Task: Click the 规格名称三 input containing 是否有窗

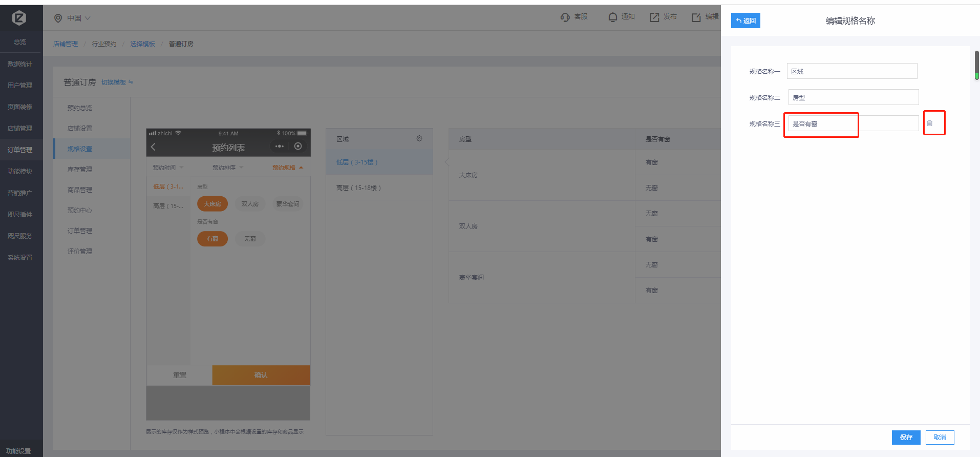Action: 854,123
